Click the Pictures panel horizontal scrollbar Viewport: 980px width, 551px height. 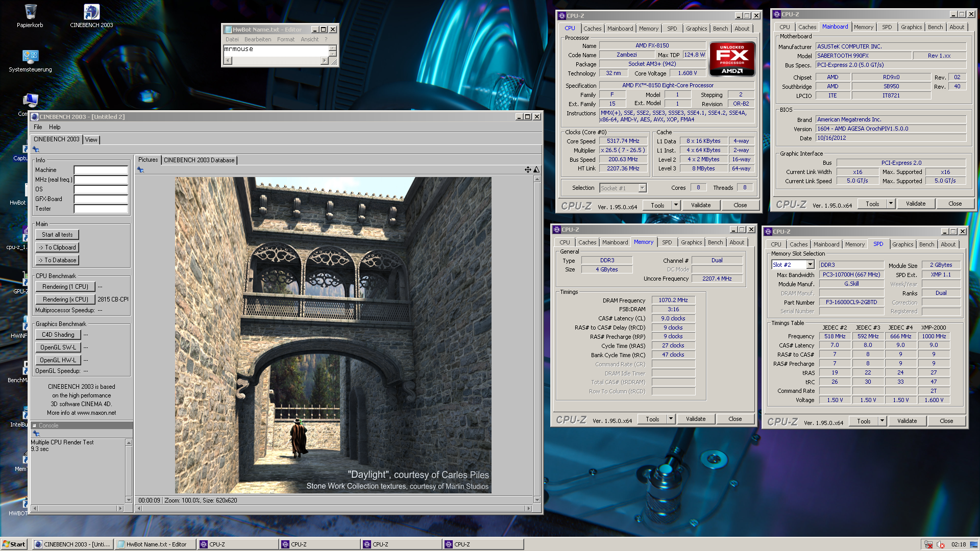(334, 508)
